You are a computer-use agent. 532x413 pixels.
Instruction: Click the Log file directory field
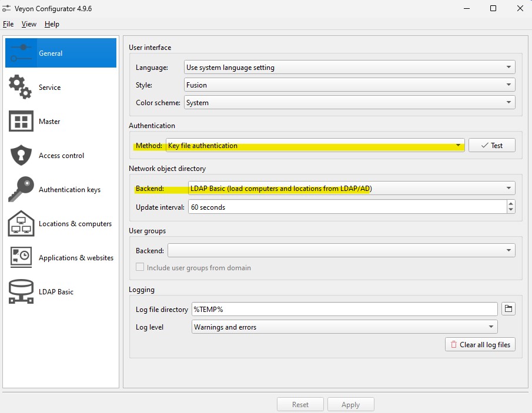(x=344, y=309)
